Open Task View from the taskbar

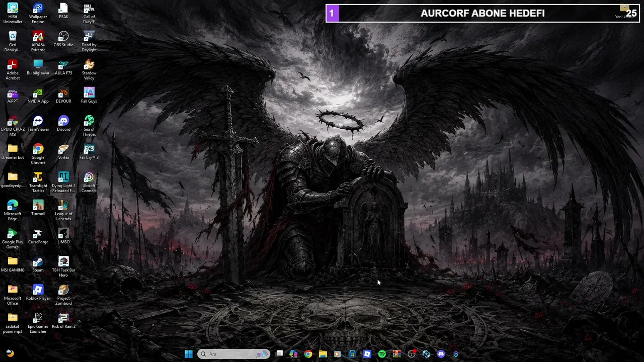pos(279,354)
